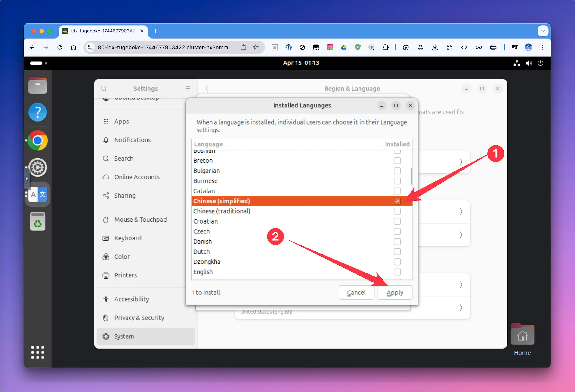575x392 pixels.
Task: Uncheck the Chinese (simplified) checkbox
Action: tap(397, 201)
